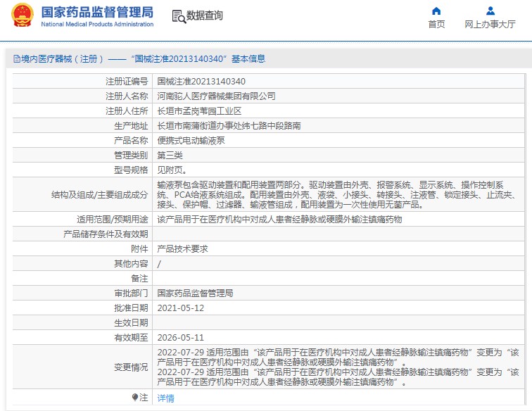Viewport: 532px width, 411px height.
Task: Click the national emblem logo icon
Action: tap(23, 15)
